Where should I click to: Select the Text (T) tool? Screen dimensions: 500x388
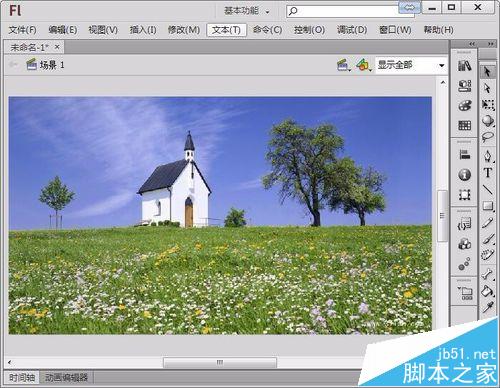pos(488,173)
